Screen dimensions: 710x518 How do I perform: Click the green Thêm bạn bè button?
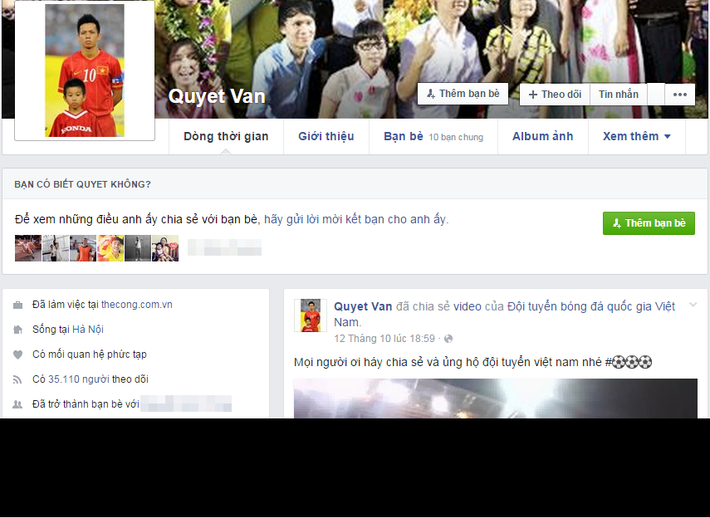[648, 223]
